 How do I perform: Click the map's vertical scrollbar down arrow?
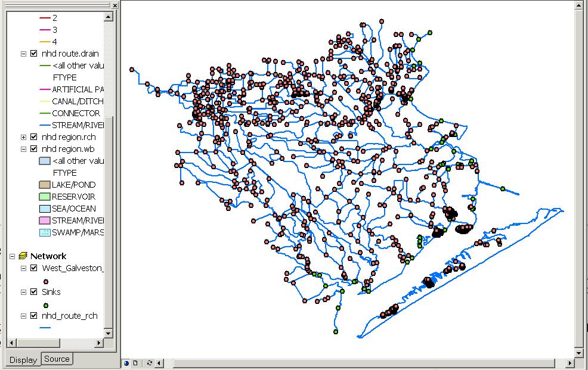578,353
